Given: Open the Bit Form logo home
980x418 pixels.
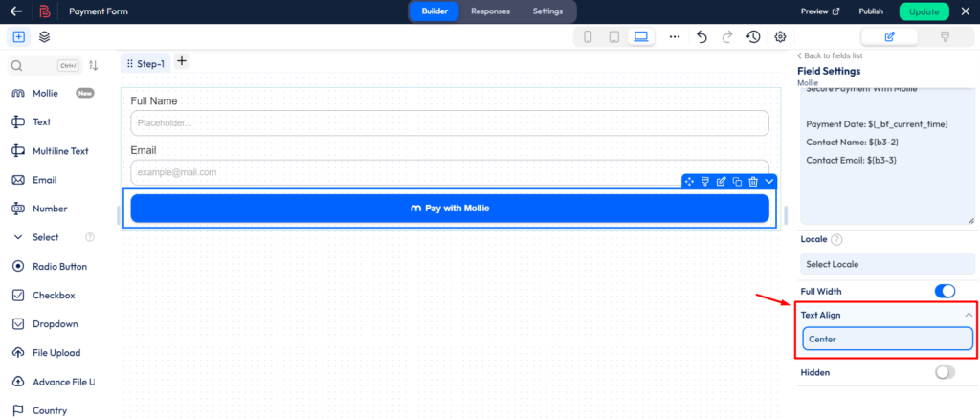Looking at the screenshot, I should point(44,11).
